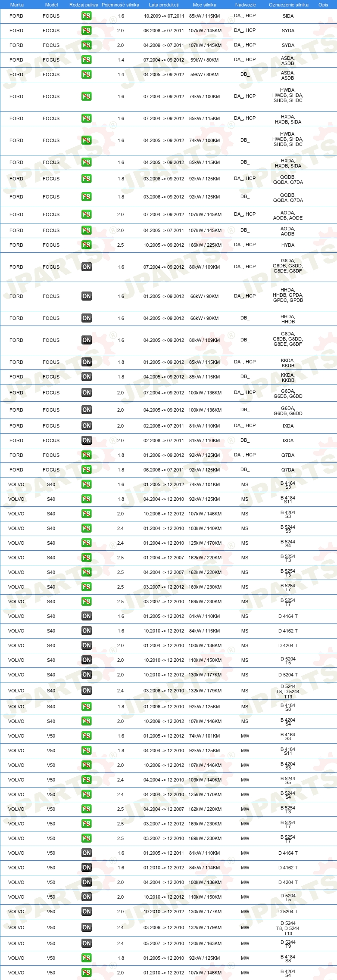Click the PB icon in the S40 B 4184 S8 row

click(87, 707)
